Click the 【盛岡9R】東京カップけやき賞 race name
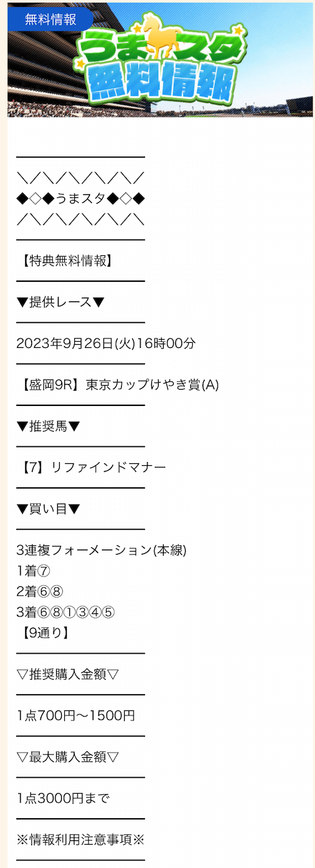 118,385
